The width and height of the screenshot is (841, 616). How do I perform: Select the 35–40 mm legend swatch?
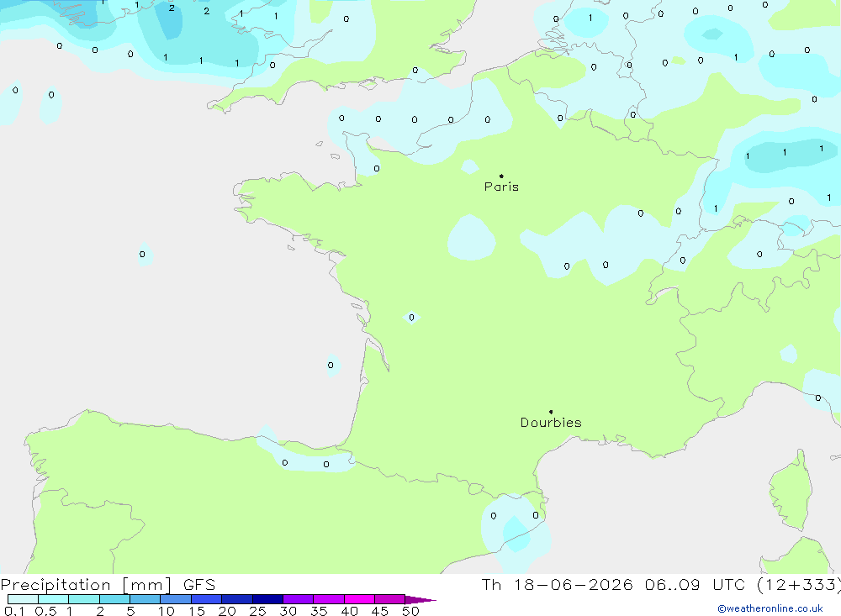click(328, 599)
